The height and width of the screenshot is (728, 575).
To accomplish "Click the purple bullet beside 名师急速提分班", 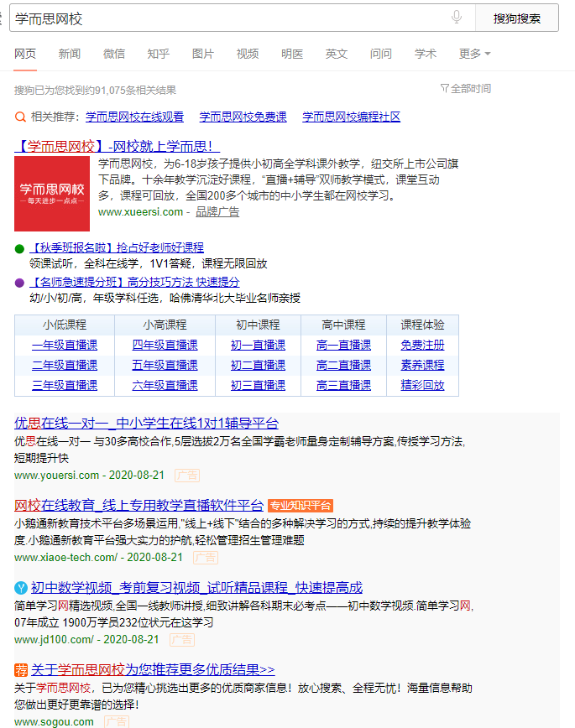I will pos(19,283).
